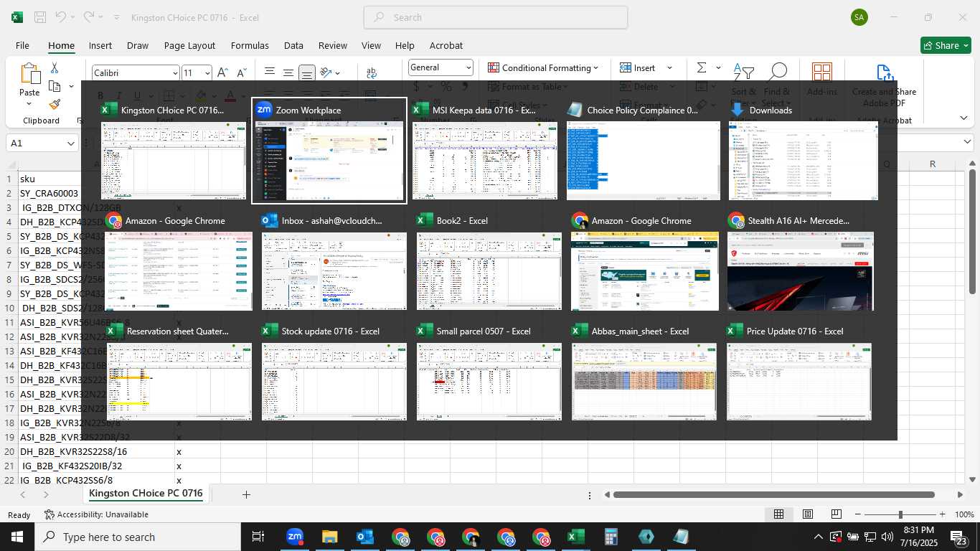Click the AutoSum sigma icon
The height and width of the screenshot is (551, 980).
click(702, 67)
